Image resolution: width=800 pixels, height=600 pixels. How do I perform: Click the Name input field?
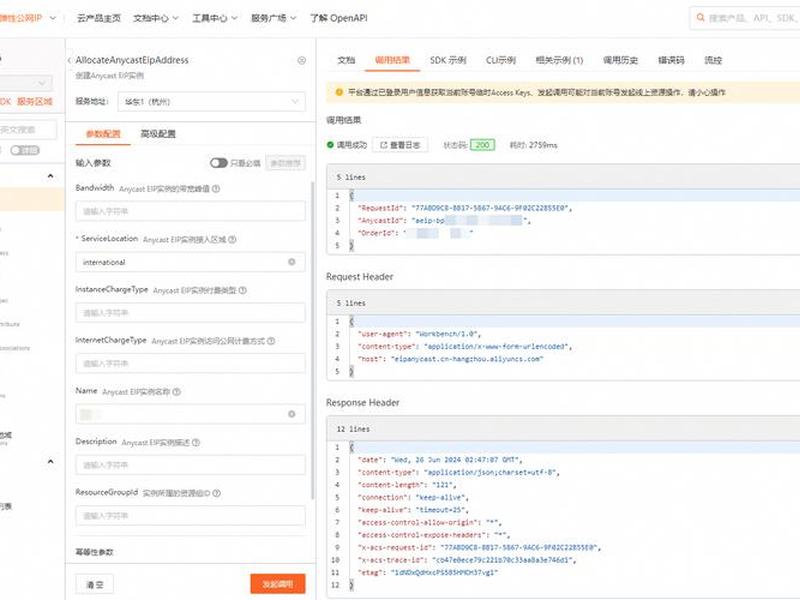pyautogui.click(x=190, y=414)
